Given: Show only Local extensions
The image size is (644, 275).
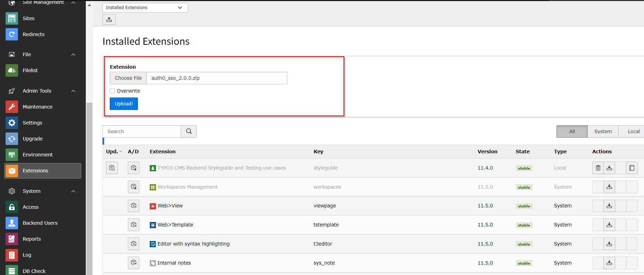Looking at the screenshot, I should (633, 131).
